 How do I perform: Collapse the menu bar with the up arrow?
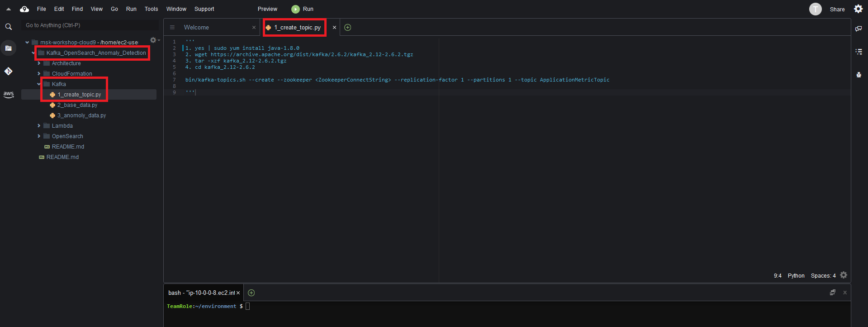8,9
